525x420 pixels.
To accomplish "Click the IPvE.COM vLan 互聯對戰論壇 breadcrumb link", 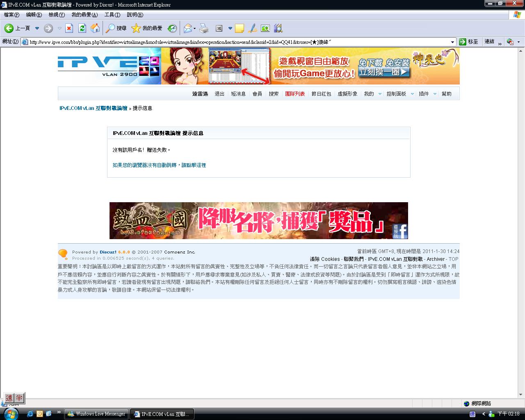I will (x=94, y=108).
